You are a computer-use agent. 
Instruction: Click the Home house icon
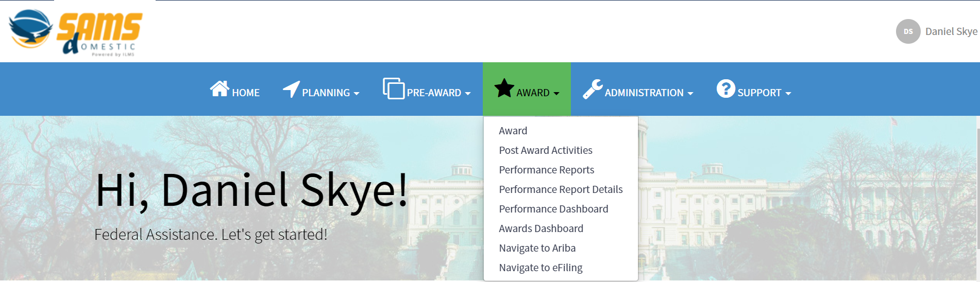[219, 89]
